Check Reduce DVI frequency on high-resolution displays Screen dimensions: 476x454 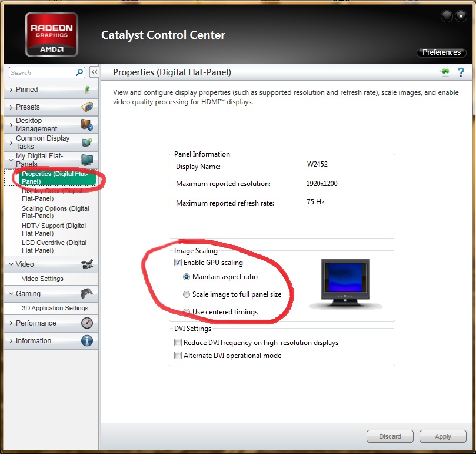pos(178,343)
